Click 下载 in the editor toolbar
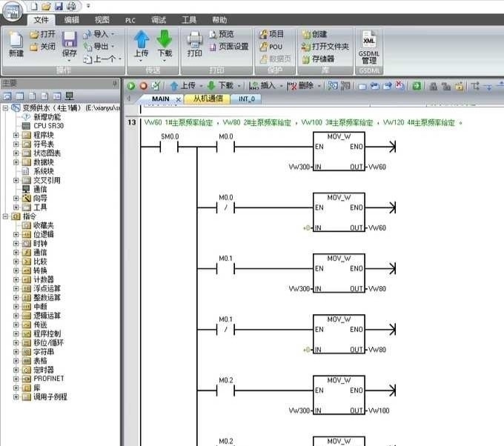The image size is (504, 446). 221,85
